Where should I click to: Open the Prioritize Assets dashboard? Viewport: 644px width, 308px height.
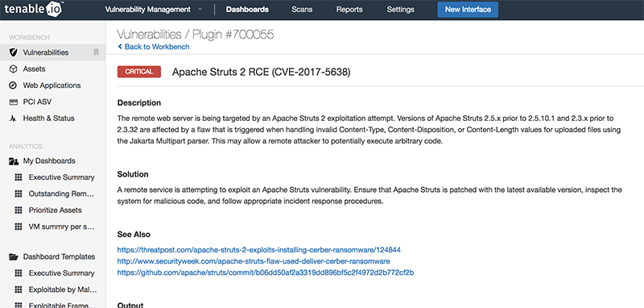pos(55,210)
